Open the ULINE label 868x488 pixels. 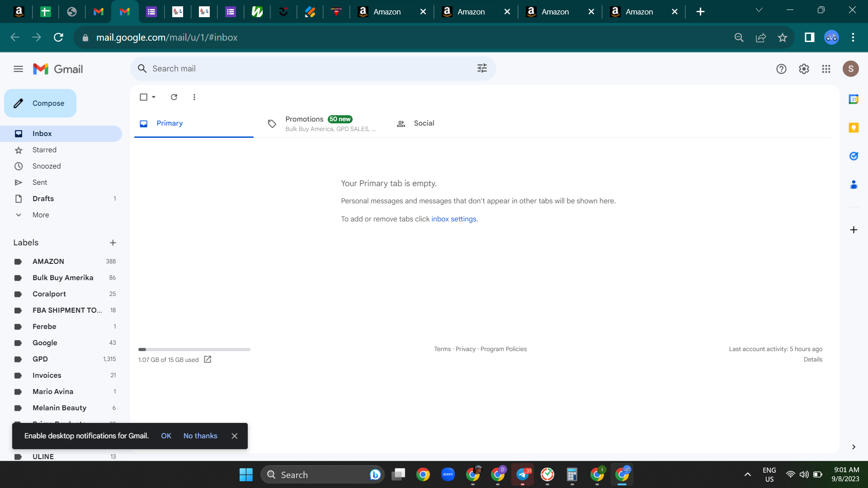click(x=61, y=457)
